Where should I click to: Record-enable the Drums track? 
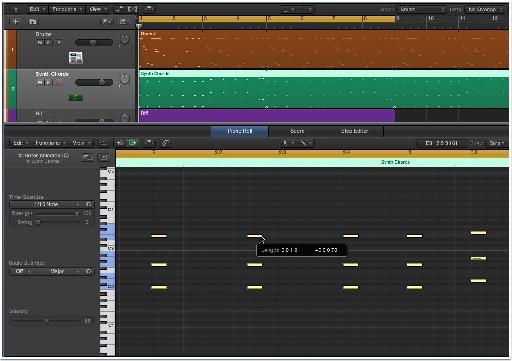coord(59,43)
